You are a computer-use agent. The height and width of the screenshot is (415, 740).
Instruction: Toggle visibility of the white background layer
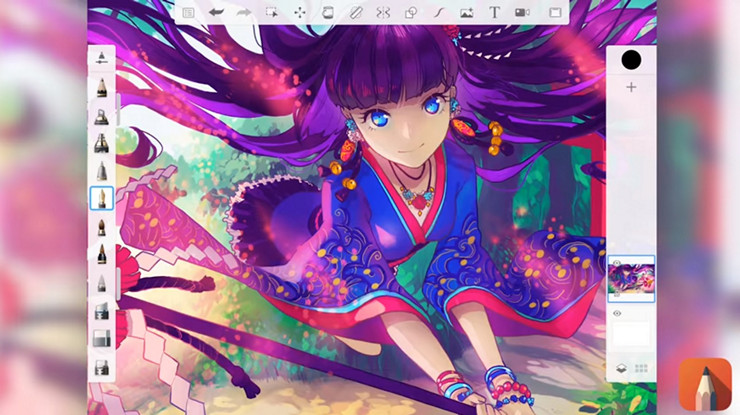pos(617,313)
